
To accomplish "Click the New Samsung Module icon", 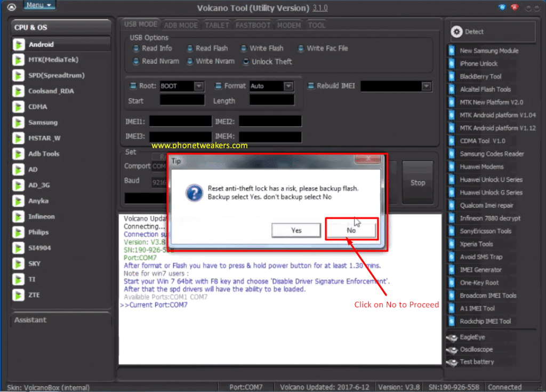I will pyautogui.click(x=451, y=51).
